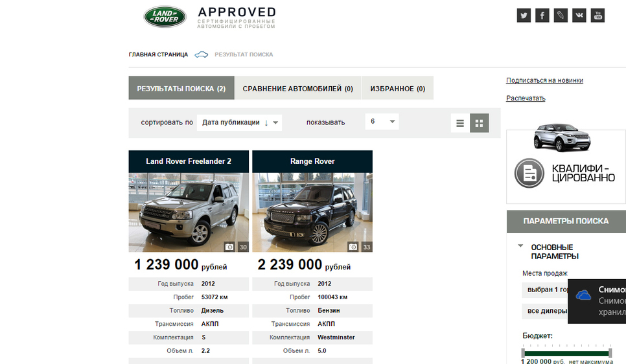Click the Объем л. value 2.2
Viewport: 626px width, 364px height.
point(205,351)
